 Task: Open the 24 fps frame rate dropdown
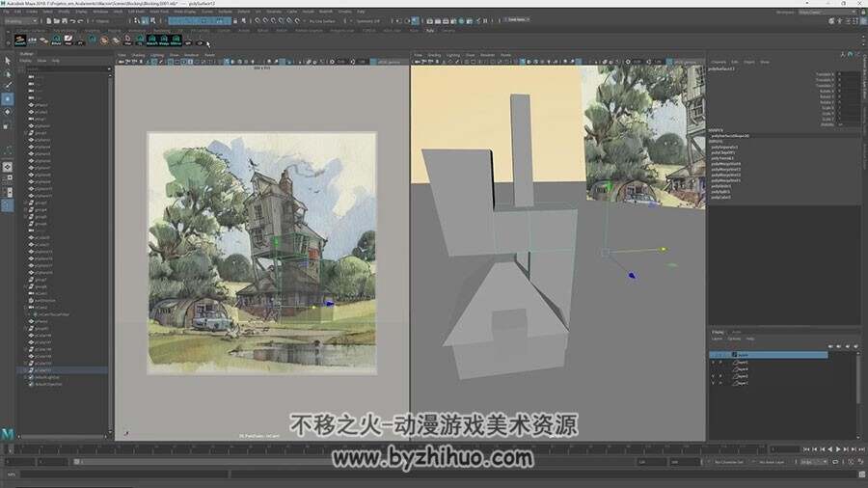(814, 462)
